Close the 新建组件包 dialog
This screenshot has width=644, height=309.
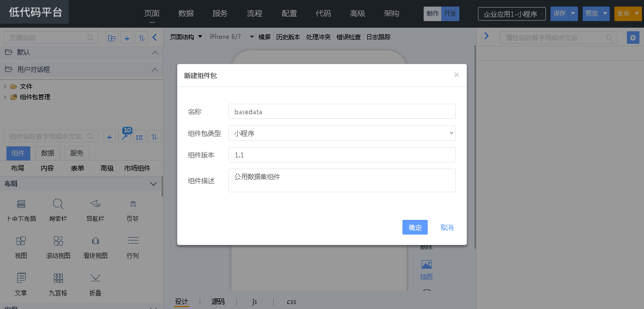click(456, 75)
